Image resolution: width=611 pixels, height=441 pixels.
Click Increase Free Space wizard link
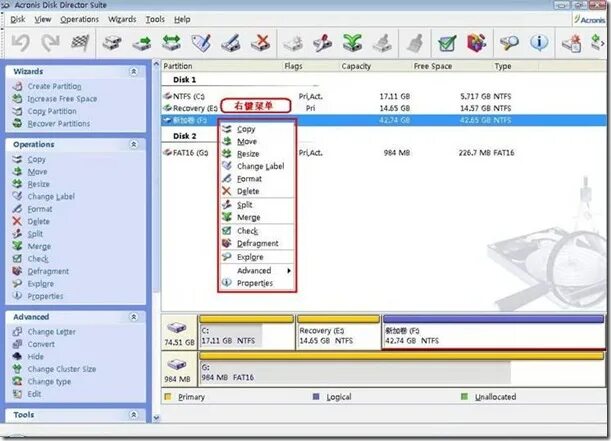(x=62, y=99)
